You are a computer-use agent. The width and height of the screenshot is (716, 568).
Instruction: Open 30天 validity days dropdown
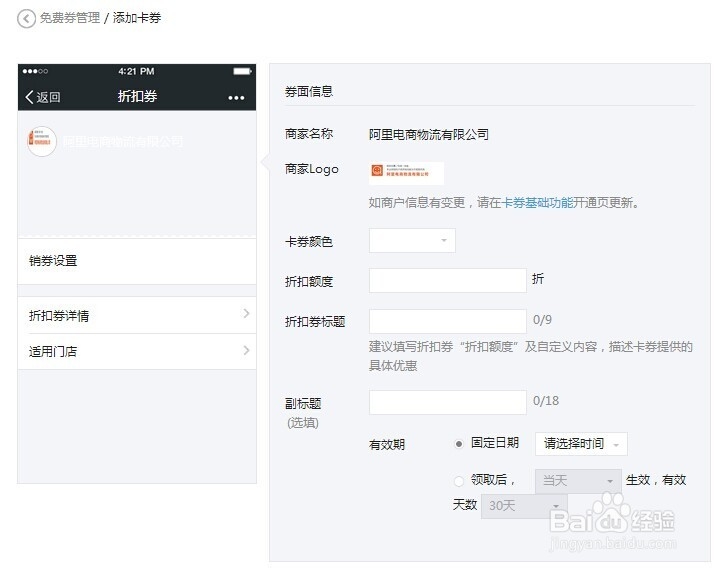pos(524,506)
